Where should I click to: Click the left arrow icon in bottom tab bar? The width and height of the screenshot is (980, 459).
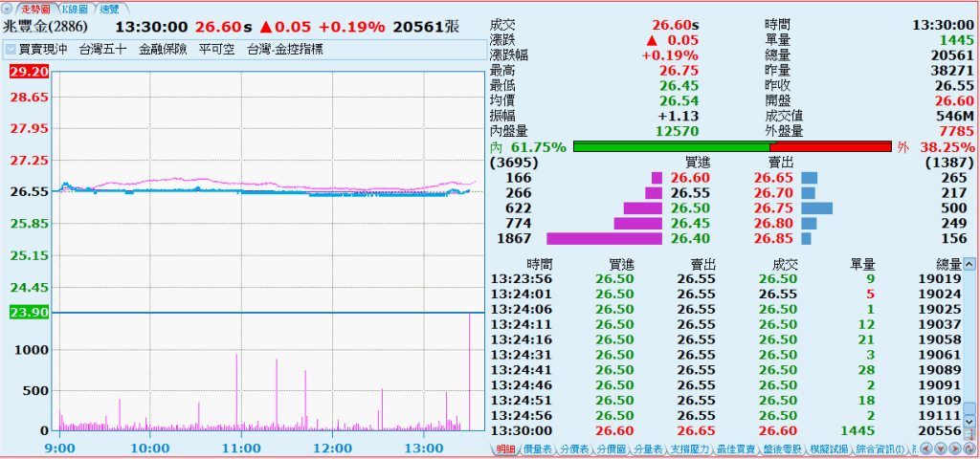click(x=927, y=449)
